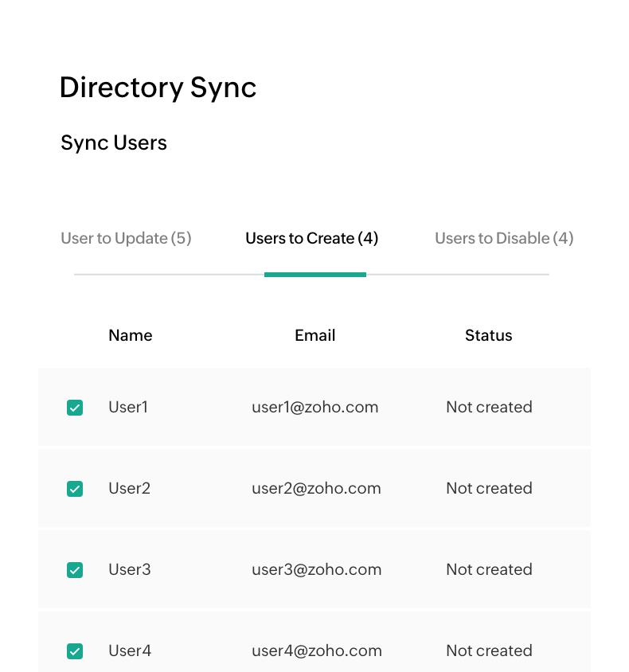Click the Email column header
This screenshot has width=629, height=672.
click(314, 335)
